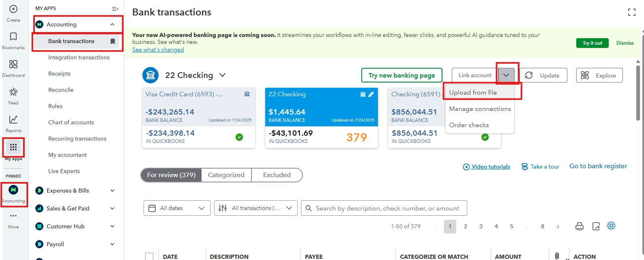644x260 pixels.
Task: Expand Customer Hub section
Action: [x=112, y=226]
